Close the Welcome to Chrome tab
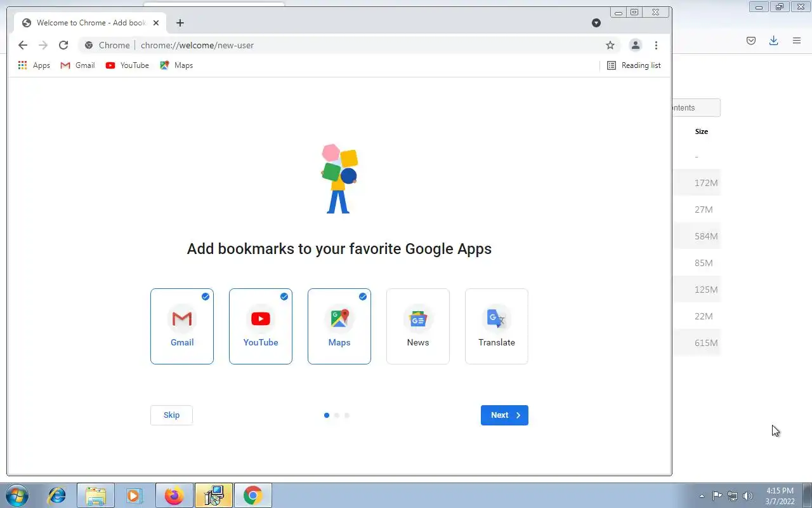This screenshot has height=508, width=812. coord(156,23)
